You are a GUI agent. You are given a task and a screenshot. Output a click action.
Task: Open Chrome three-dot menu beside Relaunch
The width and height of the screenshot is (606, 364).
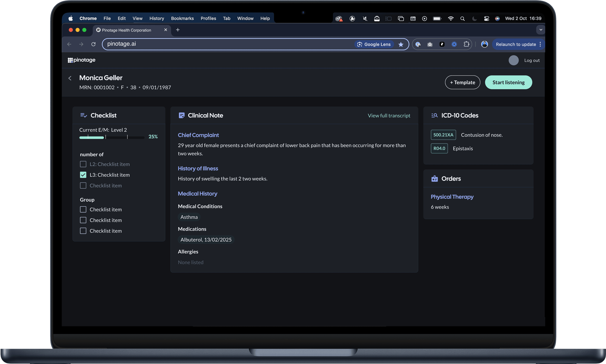tap(540, 44)
